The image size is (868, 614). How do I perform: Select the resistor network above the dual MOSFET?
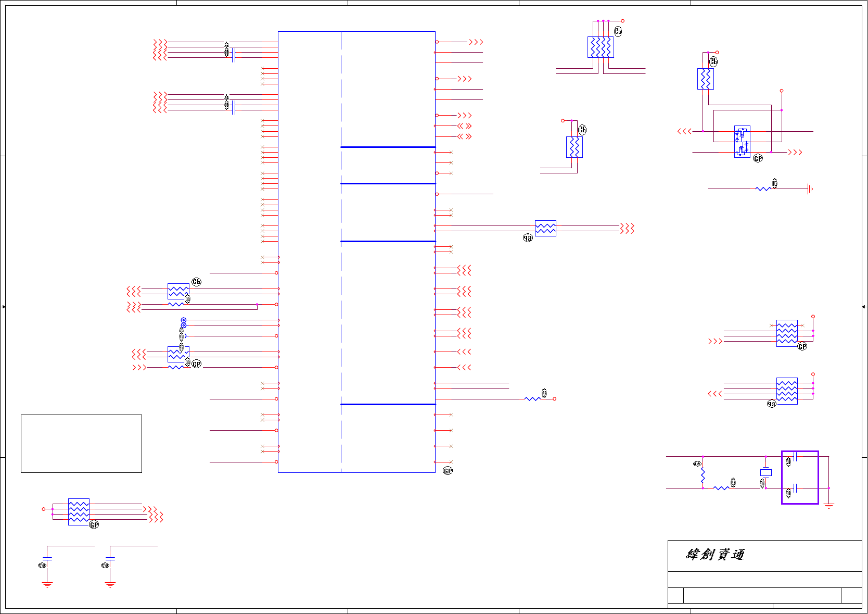click(x=706, y=79)
